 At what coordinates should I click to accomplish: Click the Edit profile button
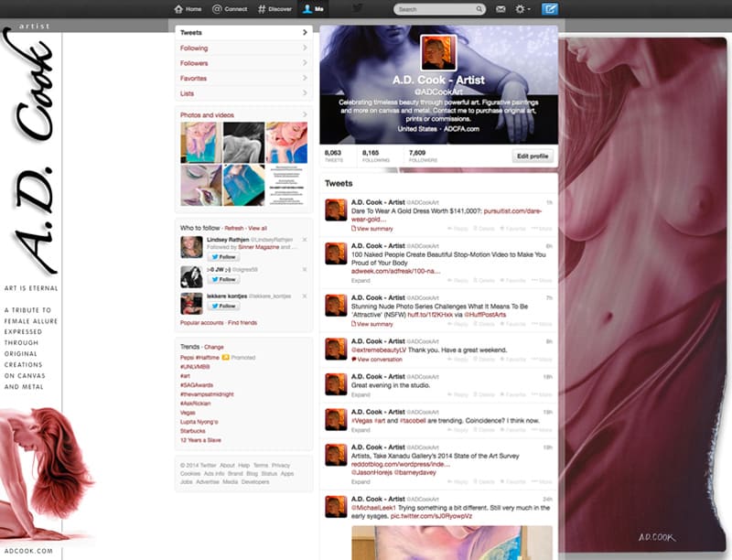[x=533, y=156]
